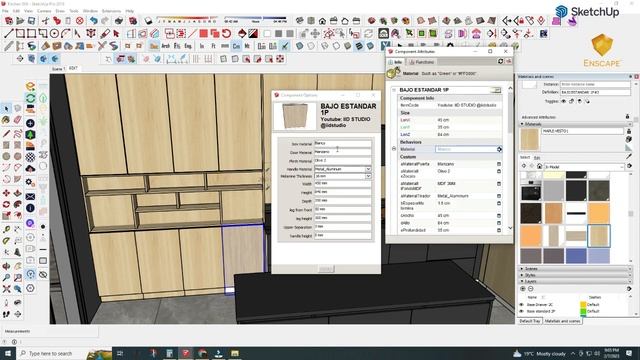Open details for aMaterialTirador attribute
This screenshot has width=640, height=360.
[x=499, y=196]
